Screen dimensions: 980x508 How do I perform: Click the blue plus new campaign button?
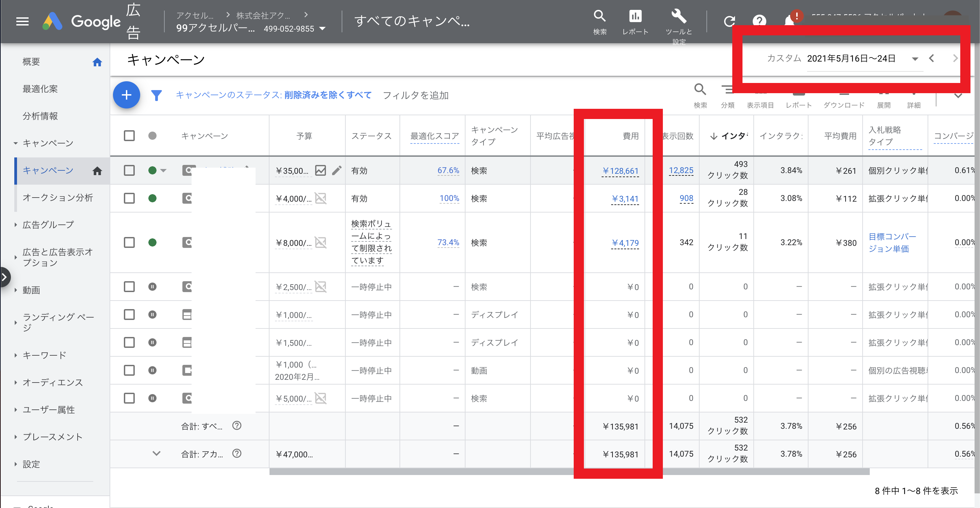(126, 95)
